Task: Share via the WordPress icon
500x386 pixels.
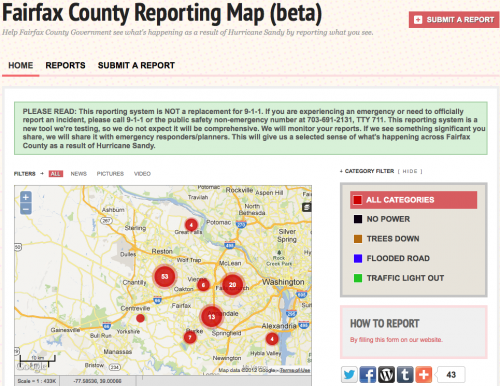Action: (386, 374)
